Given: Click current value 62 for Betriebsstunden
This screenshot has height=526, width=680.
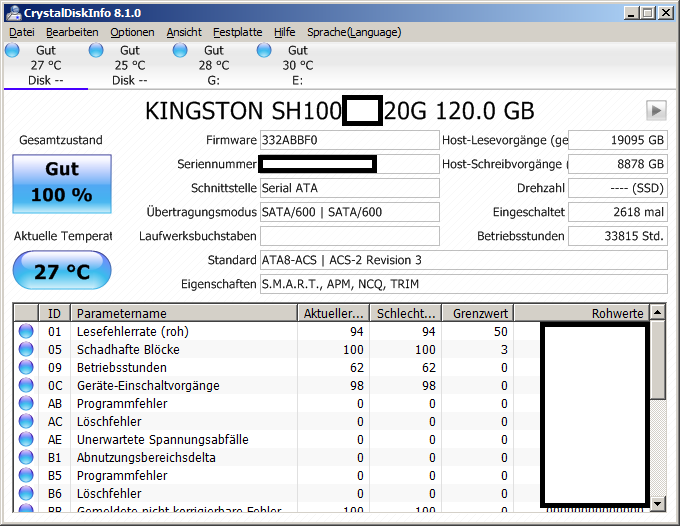Looking at the screenshot, I should pos(356,368).
